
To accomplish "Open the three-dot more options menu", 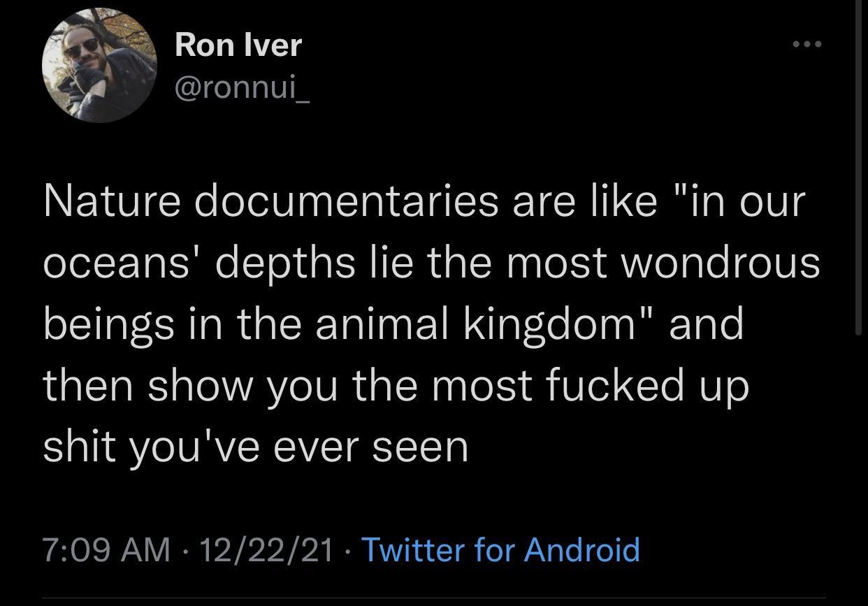I will click(x=807, y=44).
